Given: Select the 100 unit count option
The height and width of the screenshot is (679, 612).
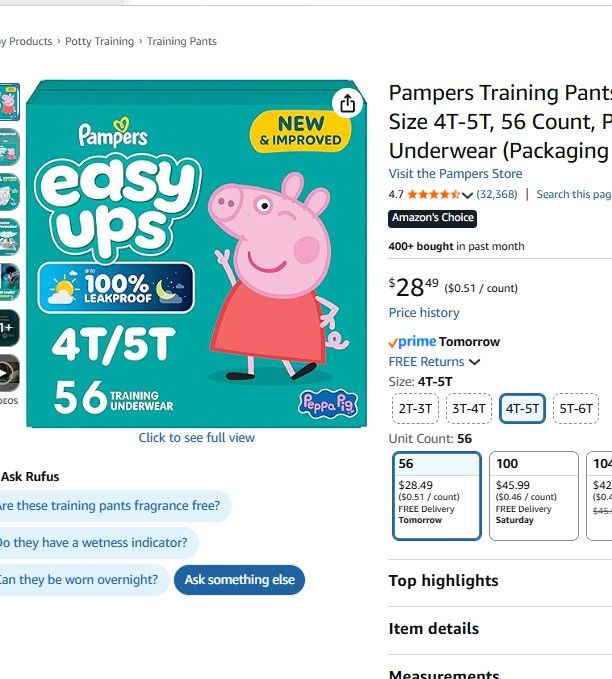Looking at the screenshot, I should click(x=534, y=496).
